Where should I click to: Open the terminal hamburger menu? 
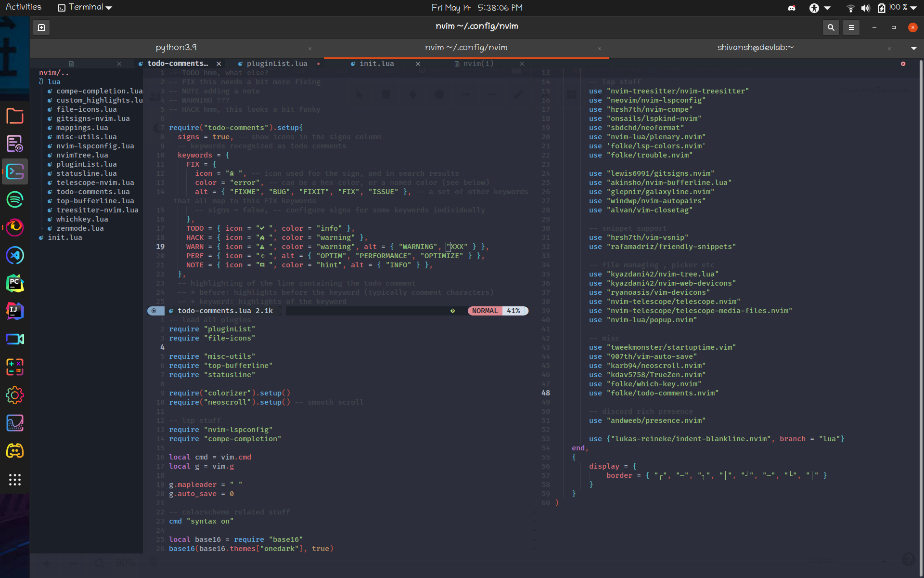click(x=851, y=27)
